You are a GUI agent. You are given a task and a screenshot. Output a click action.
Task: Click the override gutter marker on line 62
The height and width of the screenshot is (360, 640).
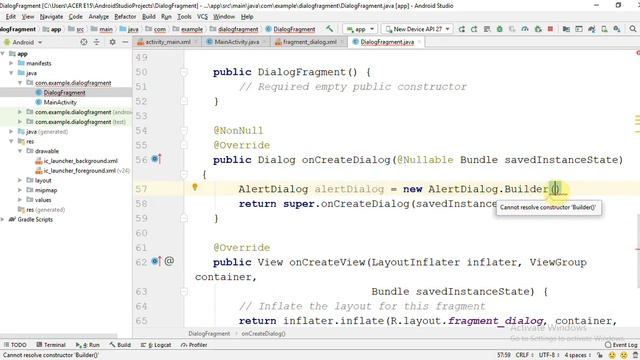pos(156,261)
